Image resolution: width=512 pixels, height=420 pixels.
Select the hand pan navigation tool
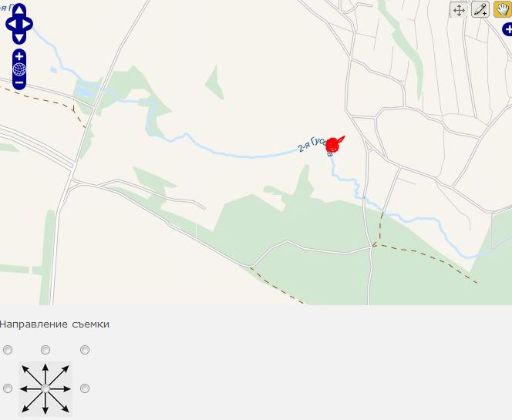tap(503, 9)
